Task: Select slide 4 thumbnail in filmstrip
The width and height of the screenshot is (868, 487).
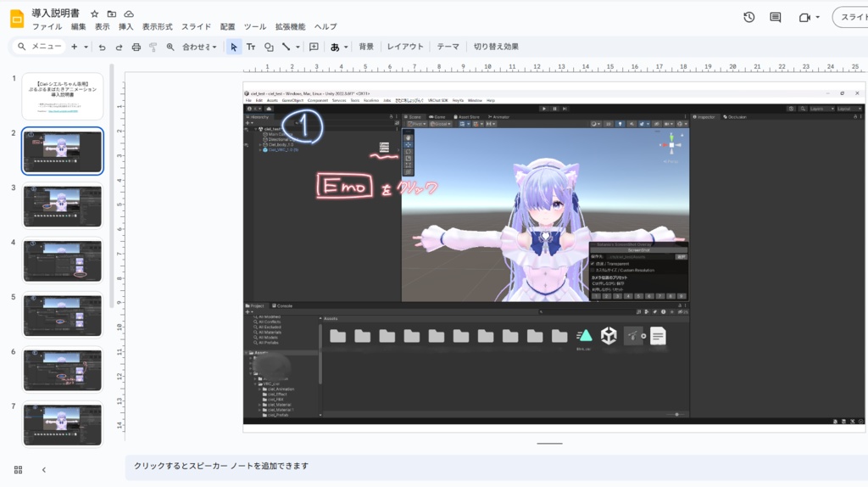Action: 63,260
